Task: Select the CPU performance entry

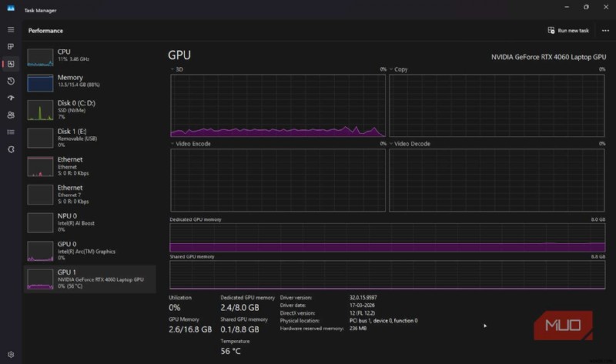Action: 89,56
